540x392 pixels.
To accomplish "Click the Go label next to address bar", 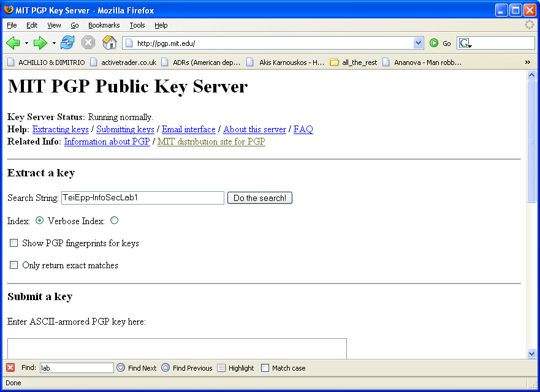I will [x=447, y=43].
